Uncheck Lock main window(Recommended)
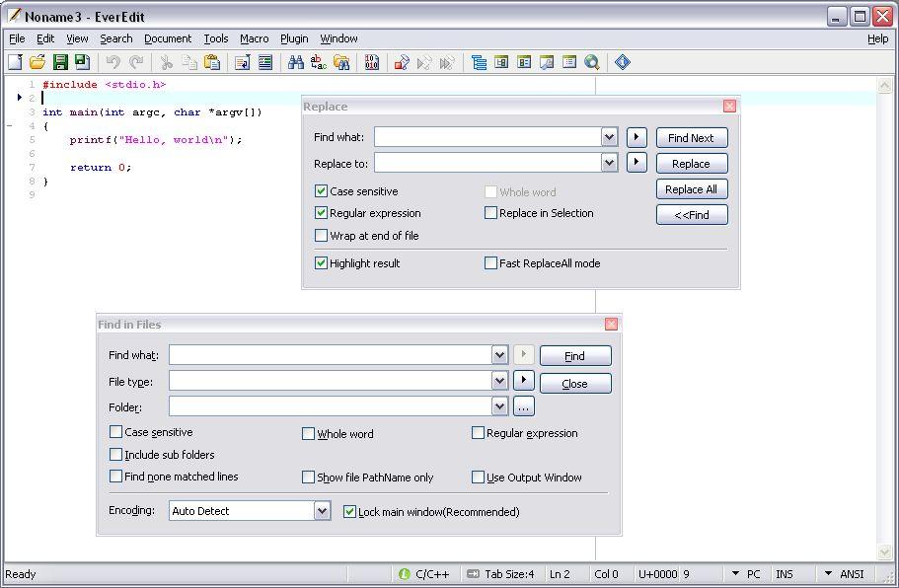Image resolution: width=899 pixels, height=588 pixels. coord(349,511)
